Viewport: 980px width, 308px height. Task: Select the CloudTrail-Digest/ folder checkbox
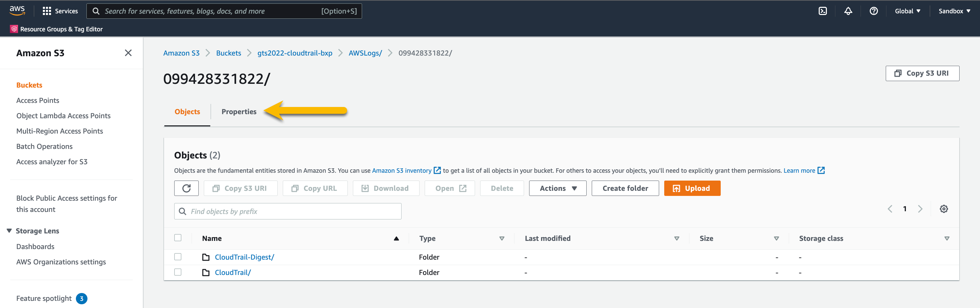click(x=178, y=257)
